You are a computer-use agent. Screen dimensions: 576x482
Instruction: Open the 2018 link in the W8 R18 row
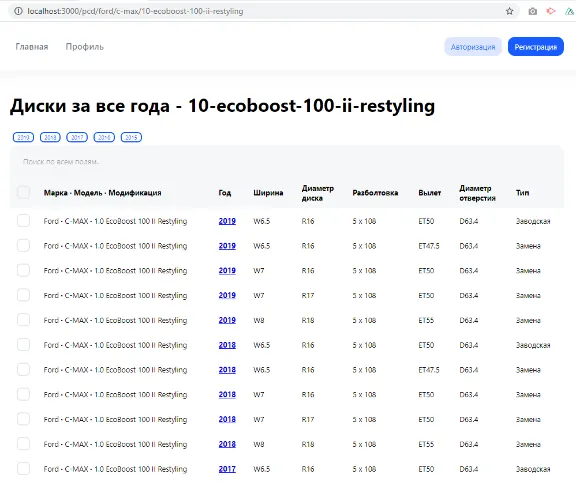pyautogui.click(x=227, y=444)
